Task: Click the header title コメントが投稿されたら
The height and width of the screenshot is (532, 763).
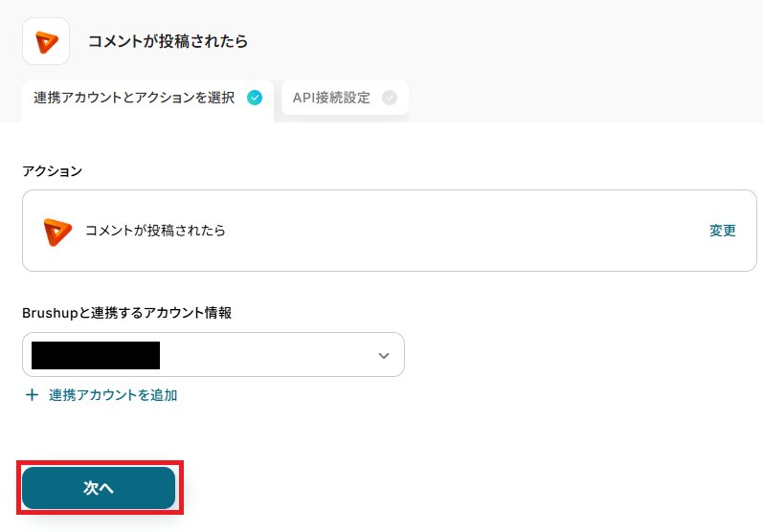Action: point(168,41)
